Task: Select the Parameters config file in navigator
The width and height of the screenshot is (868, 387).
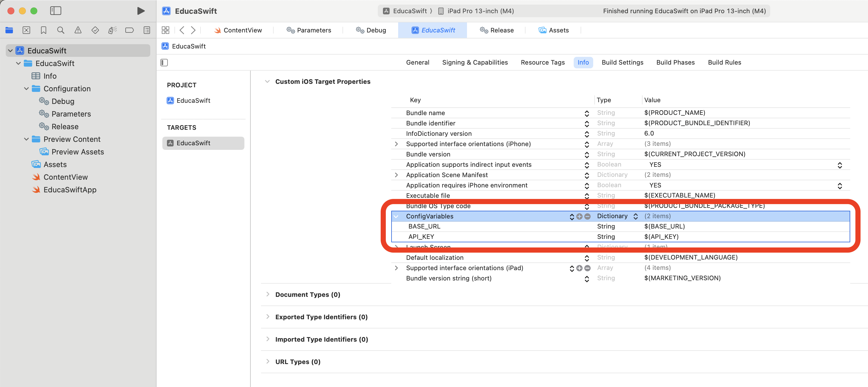Action: [x=65, y=114]
